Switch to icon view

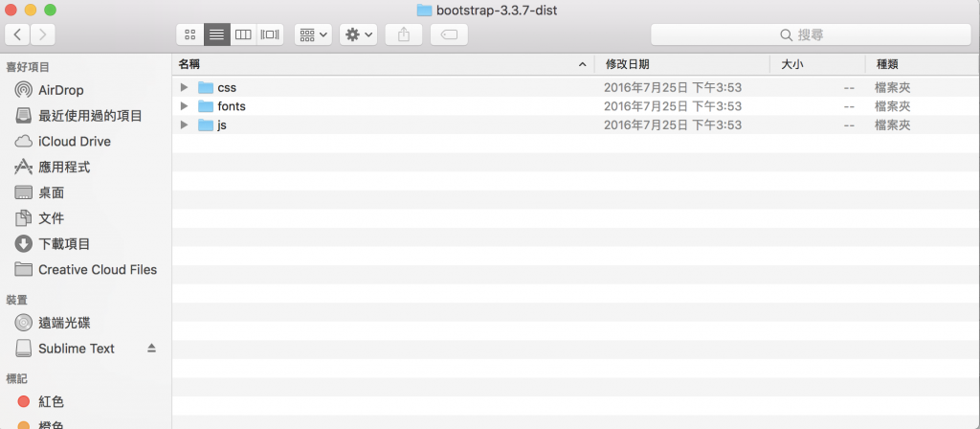pyautogui.click(x=190, y=34)
